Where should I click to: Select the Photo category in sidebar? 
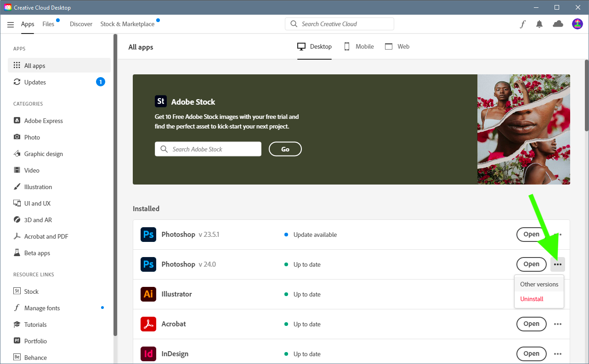32,137
